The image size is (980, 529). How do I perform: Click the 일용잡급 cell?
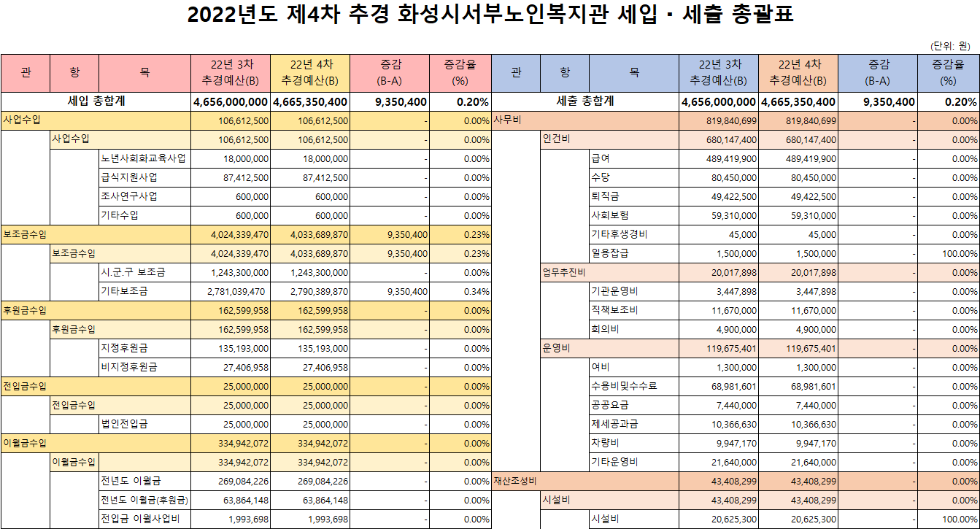pos(609,253)
